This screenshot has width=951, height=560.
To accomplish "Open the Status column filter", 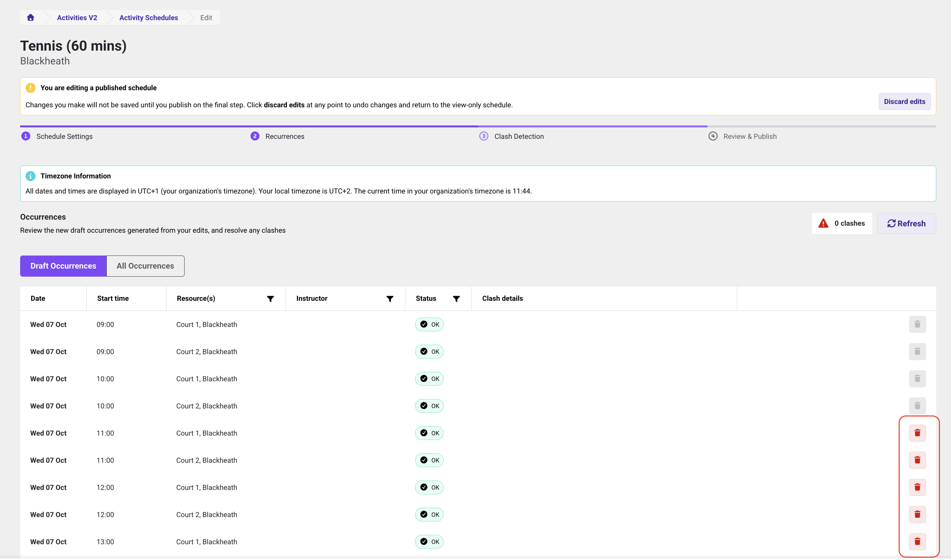I will tap(456, 299).
